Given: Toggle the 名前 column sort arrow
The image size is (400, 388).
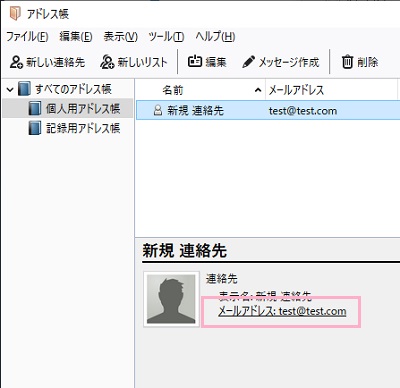Looking at the screenshot, I should tap(258, 90).
